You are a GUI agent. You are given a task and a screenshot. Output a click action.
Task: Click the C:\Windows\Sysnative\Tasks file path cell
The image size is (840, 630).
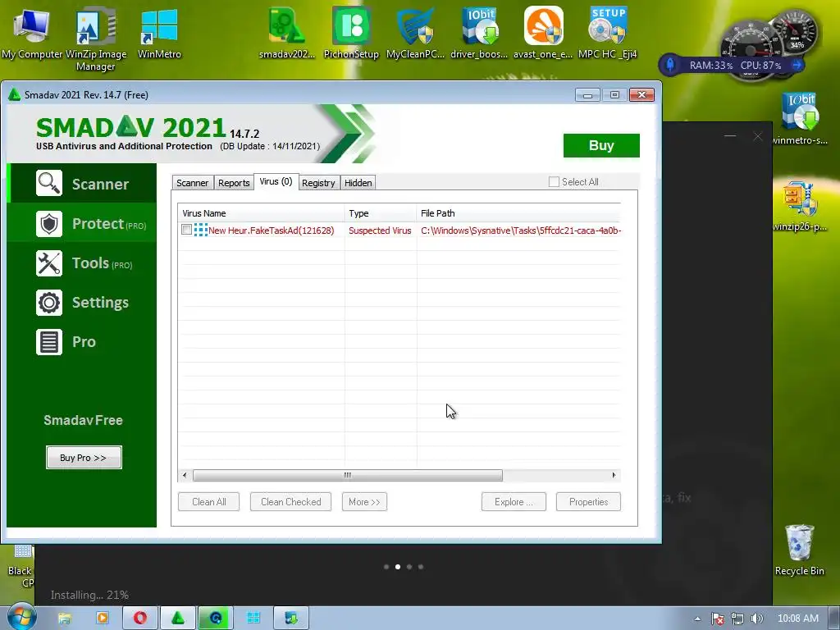[x=521, y=231]
